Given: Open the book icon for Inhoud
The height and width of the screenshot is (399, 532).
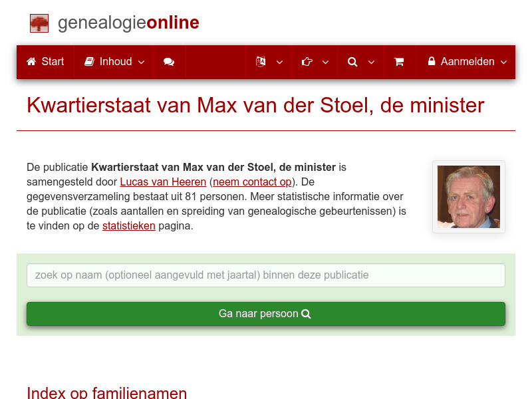Looking at the screenshot, I should 89,61.
